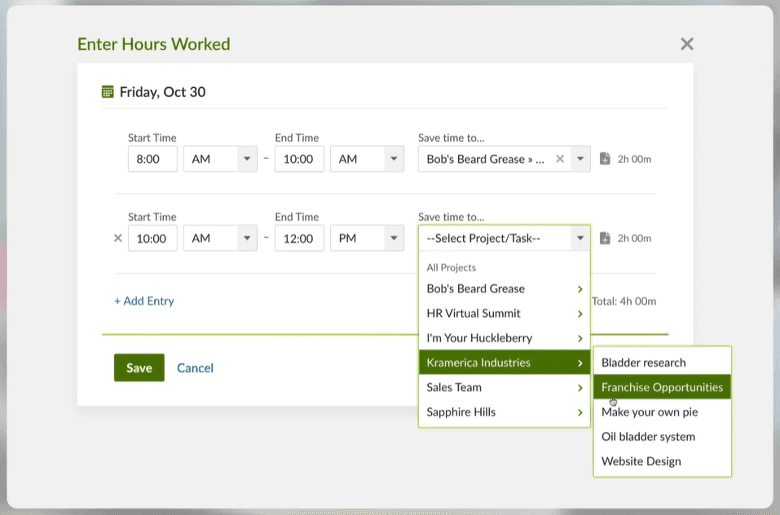Add a new row with Add Entry
Viewport: 780px width, 515px height.
point(144,301)
